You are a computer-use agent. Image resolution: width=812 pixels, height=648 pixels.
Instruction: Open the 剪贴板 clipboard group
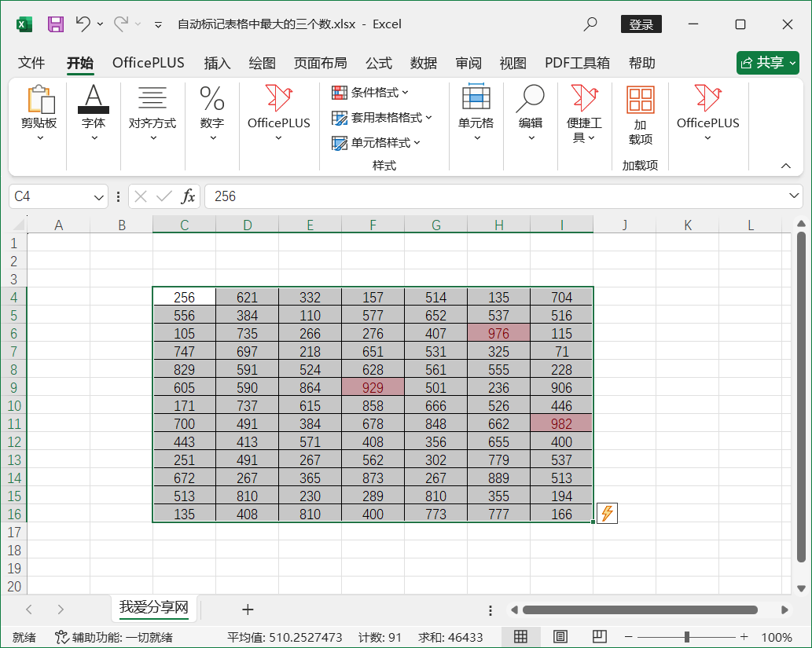tap(39, 113)
